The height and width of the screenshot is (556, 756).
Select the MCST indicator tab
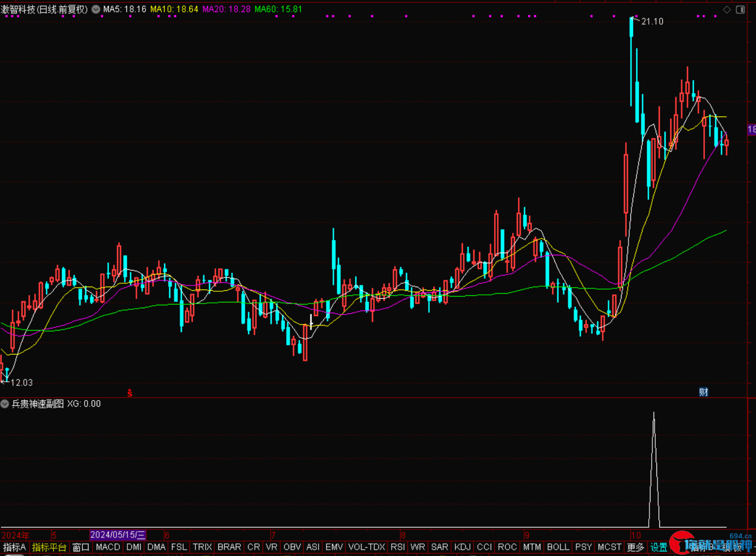pyautogui.click(x=609, y=547)
